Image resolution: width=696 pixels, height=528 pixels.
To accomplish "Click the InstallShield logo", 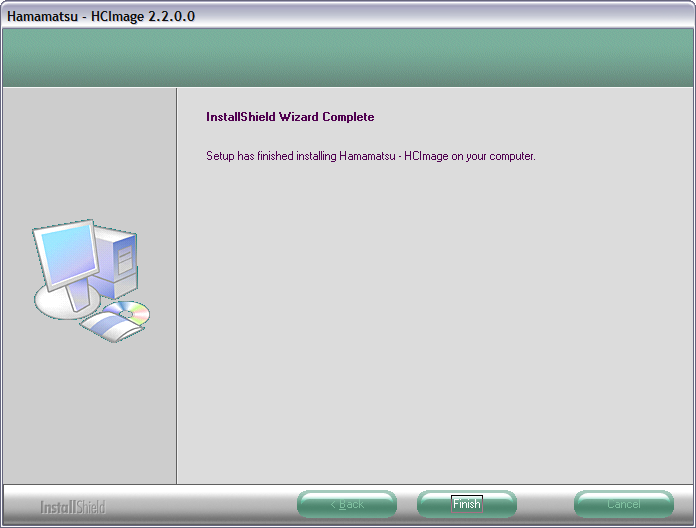I will pos(72,507).
